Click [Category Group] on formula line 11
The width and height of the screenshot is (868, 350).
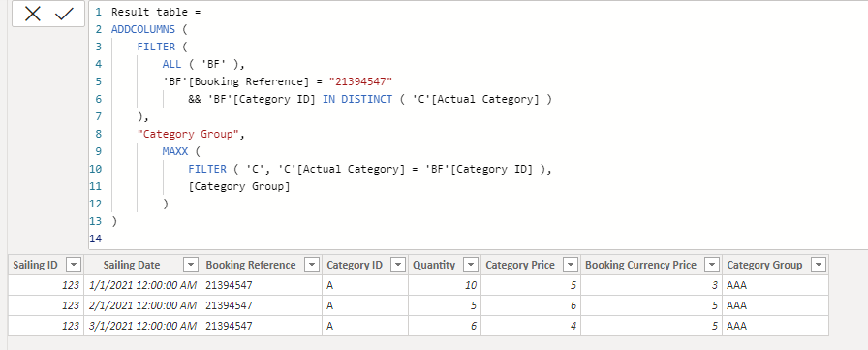tap(239, 186)
